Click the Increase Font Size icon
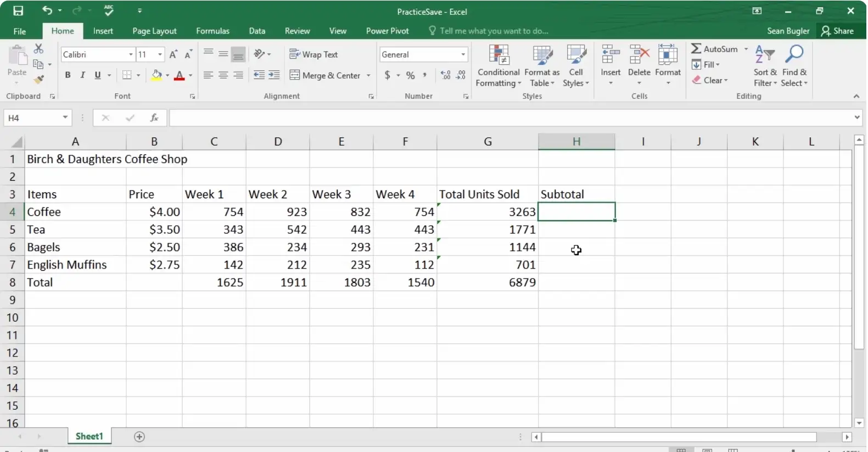The image size is (868, 452). coord(173,54)
